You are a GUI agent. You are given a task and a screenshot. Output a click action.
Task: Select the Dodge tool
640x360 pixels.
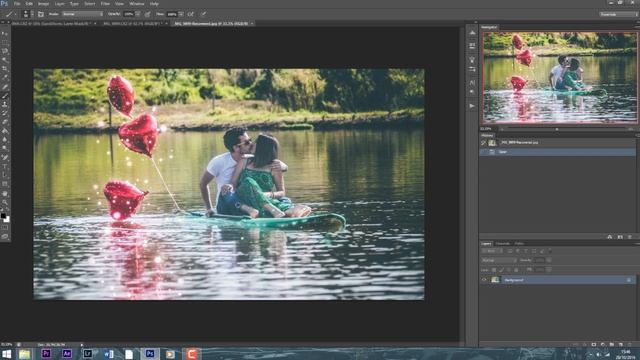point(5,148)
